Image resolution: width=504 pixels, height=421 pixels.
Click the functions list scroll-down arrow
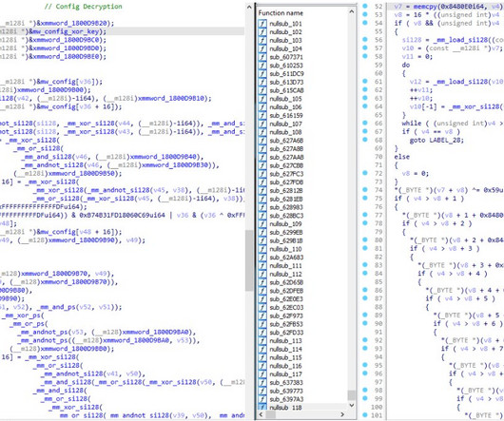click(x=351, y=405)
